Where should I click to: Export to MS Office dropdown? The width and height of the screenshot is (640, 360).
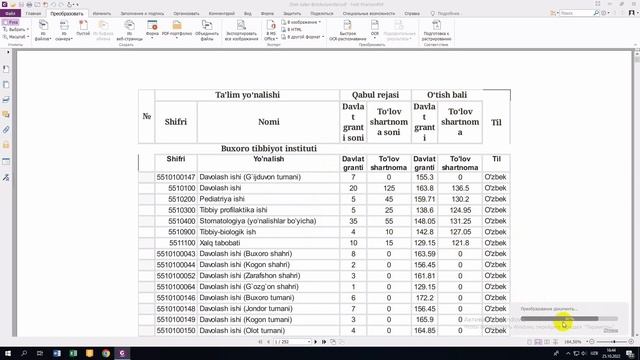(271, 30)
